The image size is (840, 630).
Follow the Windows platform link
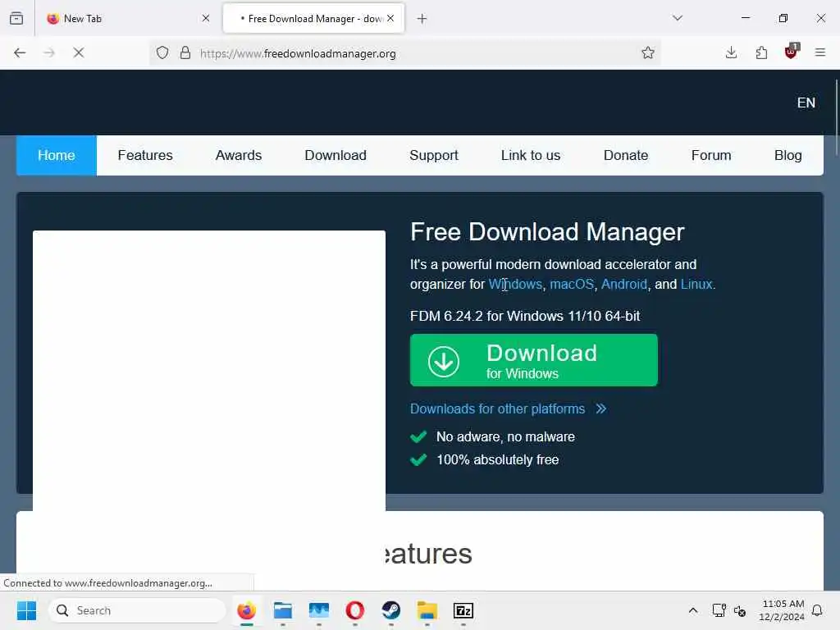(515, 284)
